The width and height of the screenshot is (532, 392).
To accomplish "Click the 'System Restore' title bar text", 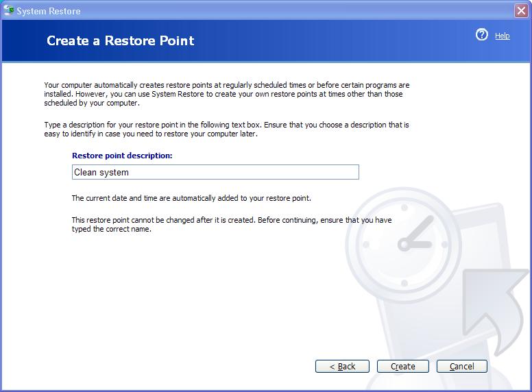I will (x=49, y=11).
